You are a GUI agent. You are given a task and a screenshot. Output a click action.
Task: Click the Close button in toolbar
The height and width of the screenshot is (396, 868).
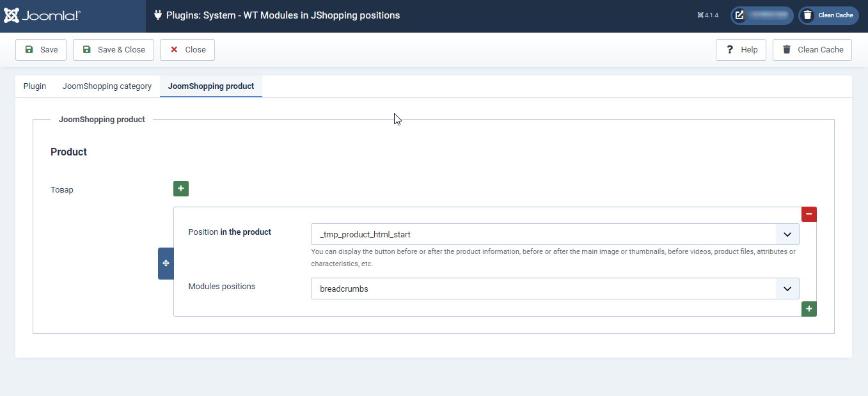pos(187,50)
